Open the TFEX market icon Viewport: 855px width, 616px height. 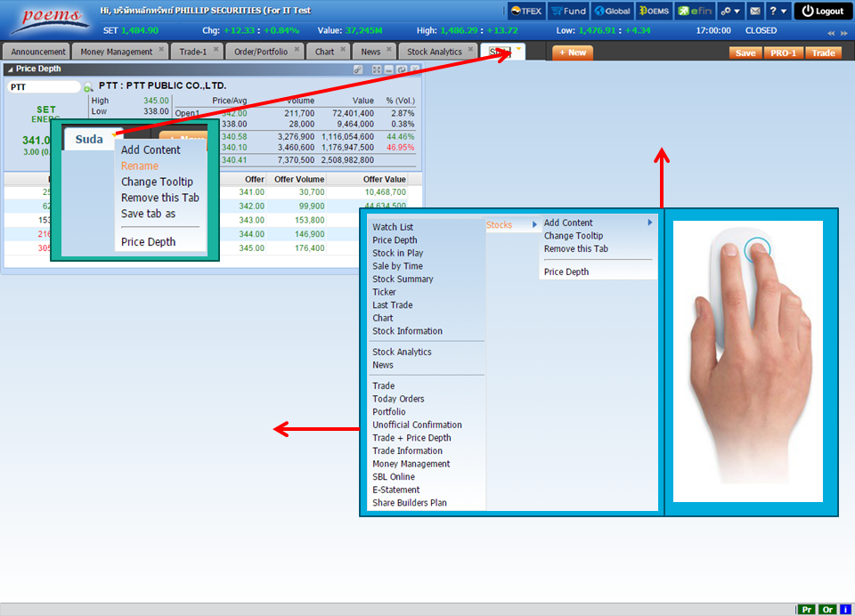(525, 12)
